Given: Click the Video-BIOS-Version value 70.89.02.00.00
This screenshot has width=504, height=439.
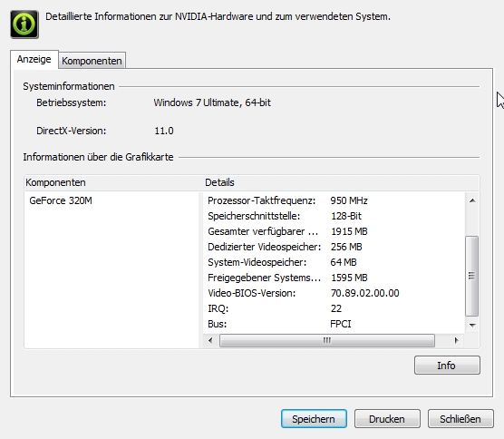Looking at the screenshot, I should (x=365, y=293).
